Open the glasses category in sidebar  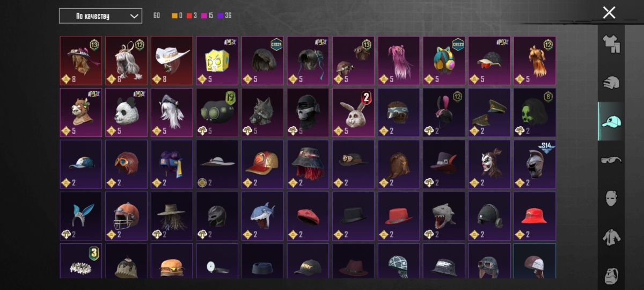[611, 160]
